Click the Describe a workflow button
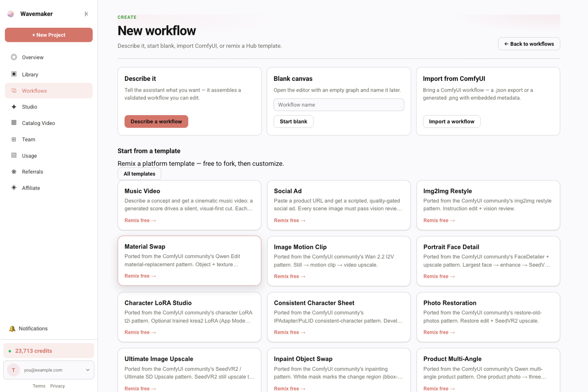Viewport: 588px width, 392px height. click(156, 121)
